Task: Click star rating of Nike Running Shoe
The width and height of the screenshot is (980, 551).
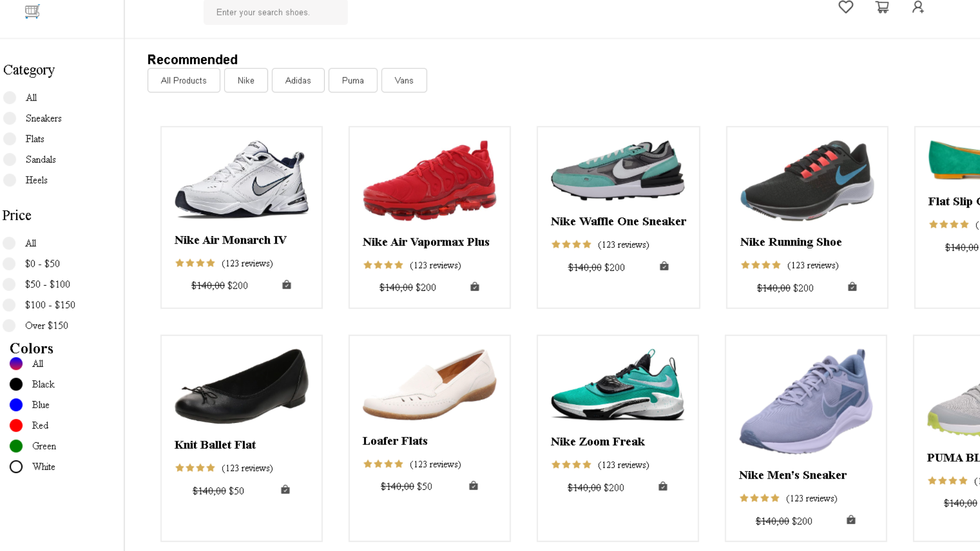Action: coord(761,265)
